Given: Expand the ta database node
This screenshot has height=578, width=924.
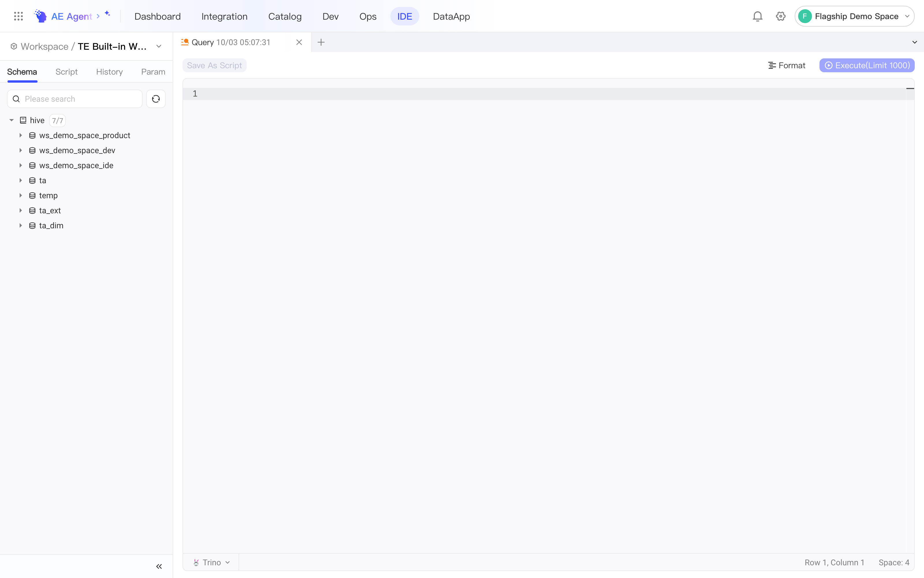Looking at the screenshot, I should (21, 180).
